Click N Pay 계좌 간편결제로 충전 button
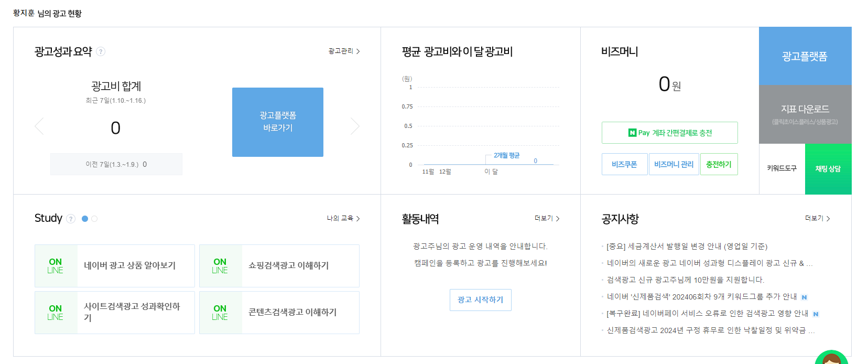The height and width of the screenshot is (364, 868). (x=670, y=133)
